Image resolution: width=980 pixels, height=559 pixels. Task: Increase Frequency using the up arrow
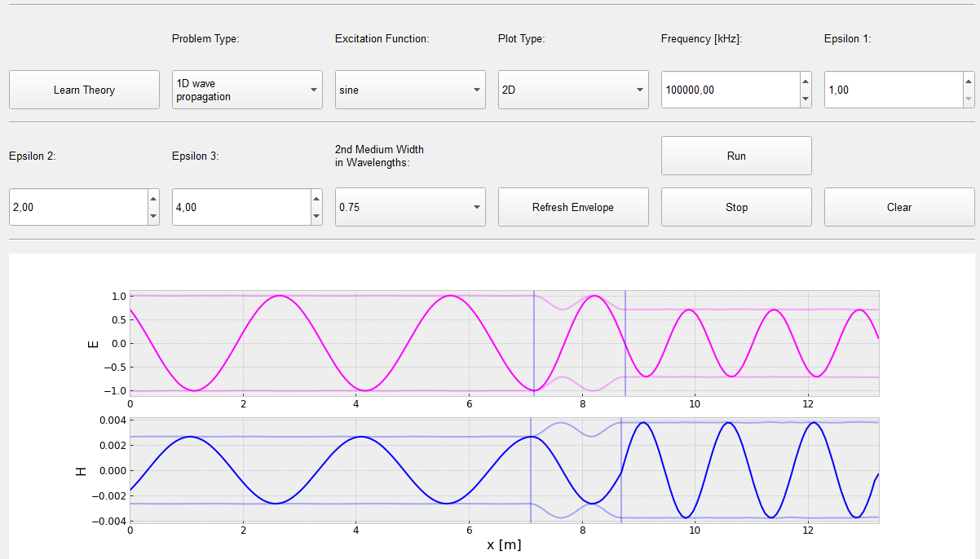click(806, 81)
